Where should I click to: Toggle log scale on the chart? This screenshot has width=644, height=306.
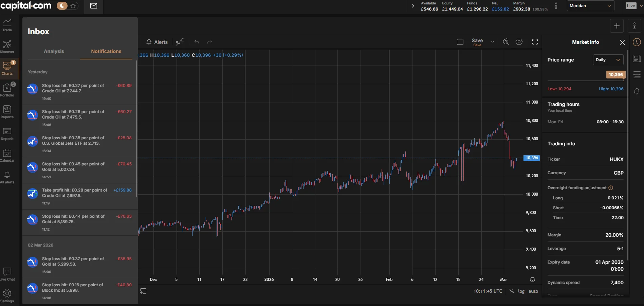tap(521, 291)
